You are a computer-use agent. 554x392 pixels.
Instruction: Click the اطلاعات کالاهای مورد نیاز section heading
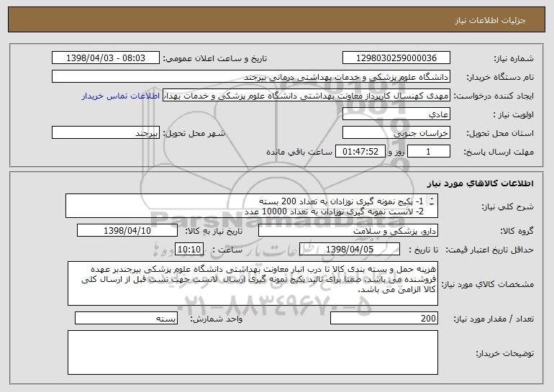coord(480,183)
